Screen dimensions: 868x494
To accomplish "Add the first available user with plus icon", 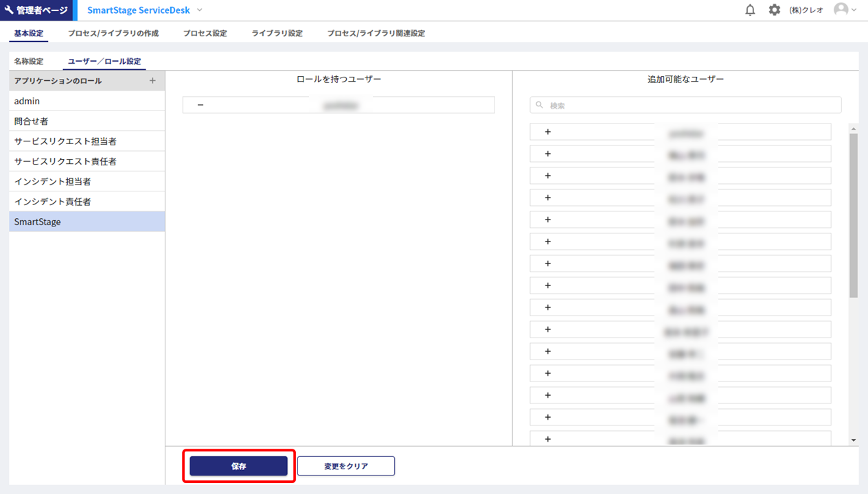I will point(548,132).
